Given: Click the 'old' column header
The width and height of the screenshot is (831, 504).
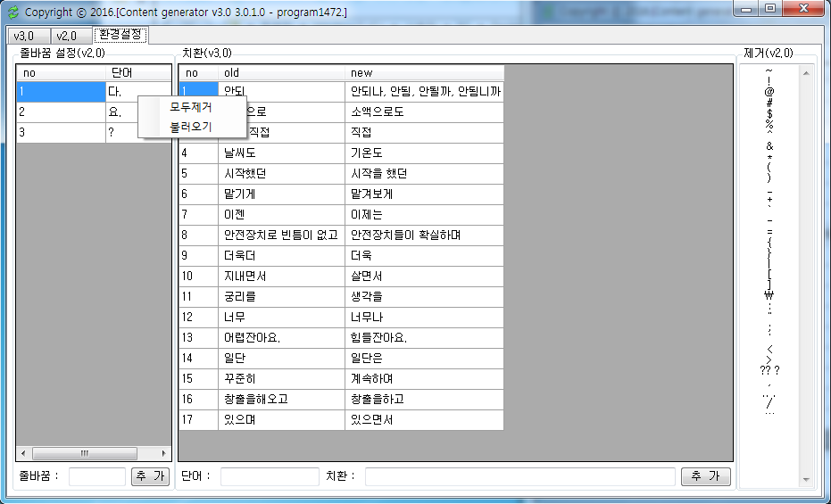Looking at the screenshot, I should click(x=281, y=72).
